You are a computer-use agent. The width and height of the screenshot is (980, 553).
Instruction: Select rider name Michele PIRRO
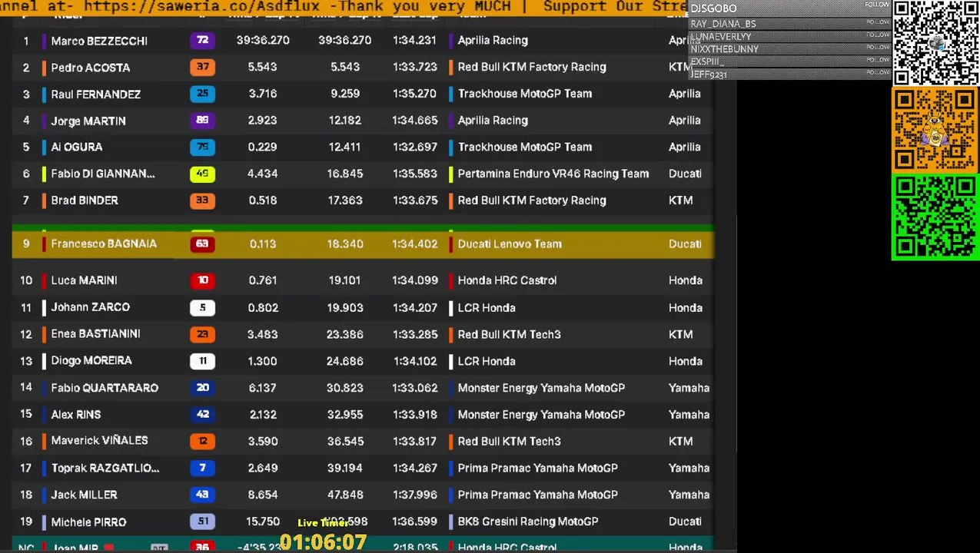(88, 522)
